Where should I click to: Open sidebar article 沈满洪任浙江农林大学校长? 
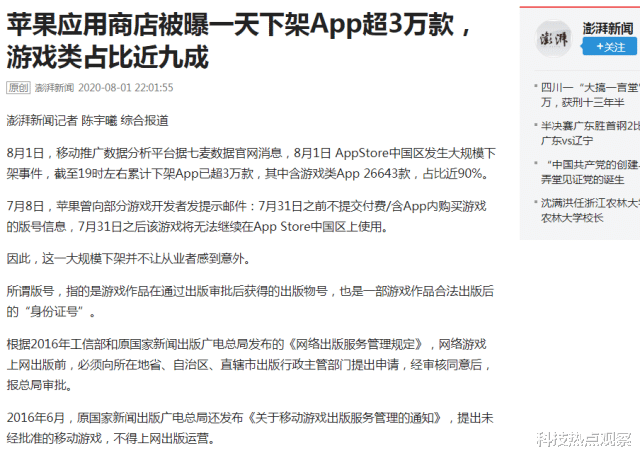pos(590,210)
